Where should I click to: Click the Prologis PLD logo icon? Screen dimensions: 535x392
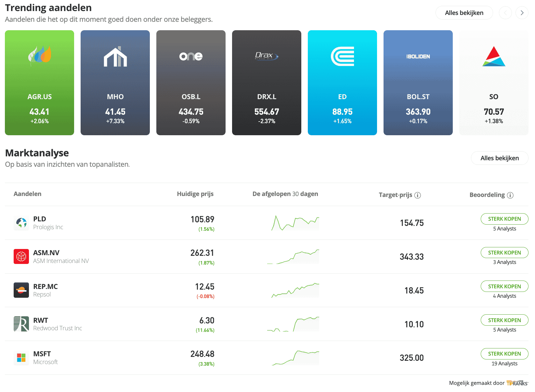tap(21, 223)
